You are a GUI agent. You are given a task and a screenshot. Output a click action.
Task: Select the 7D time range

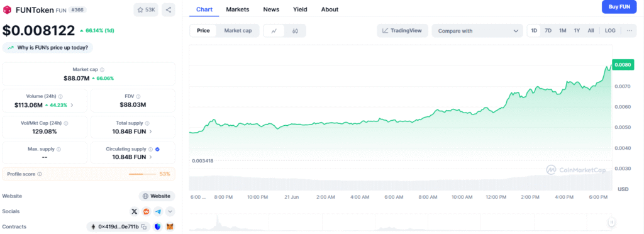pyautogui.click(x=548, y=31)
